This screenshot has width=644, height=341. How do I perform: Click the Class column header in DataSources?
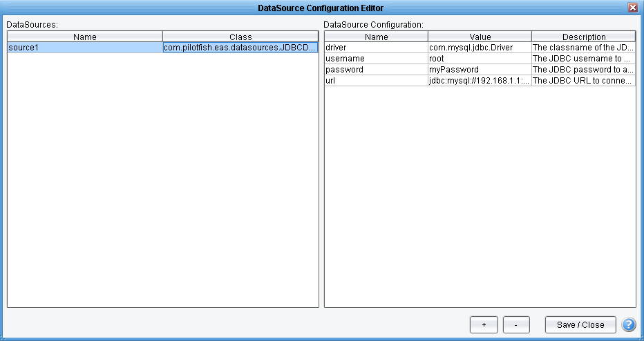tap(240, 37)
